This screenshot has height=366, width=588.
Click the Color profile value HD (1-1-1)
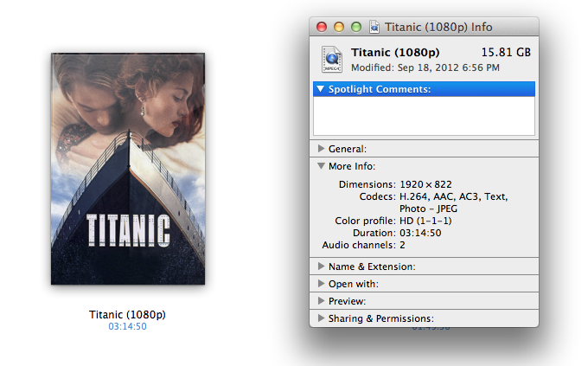(425, 221)
